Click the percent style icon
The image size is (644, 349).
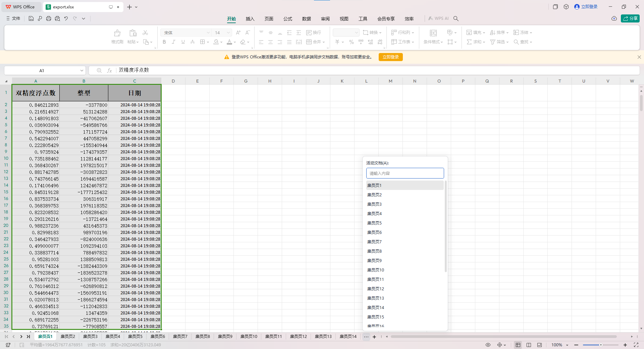pyautogui.click(x=351, y=42)
